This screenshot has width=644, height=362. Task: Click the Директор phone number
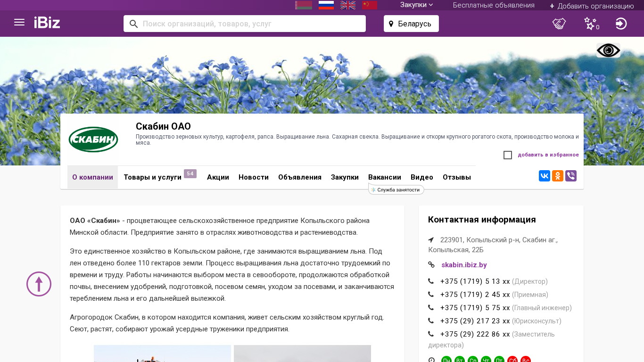click(475, 281)
